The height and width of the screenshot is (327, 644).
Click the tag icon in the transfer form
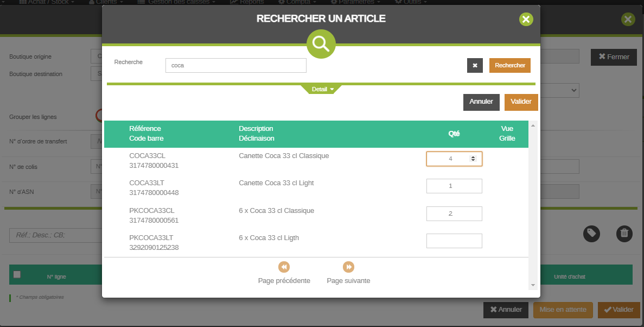click(x=591, y=234)
